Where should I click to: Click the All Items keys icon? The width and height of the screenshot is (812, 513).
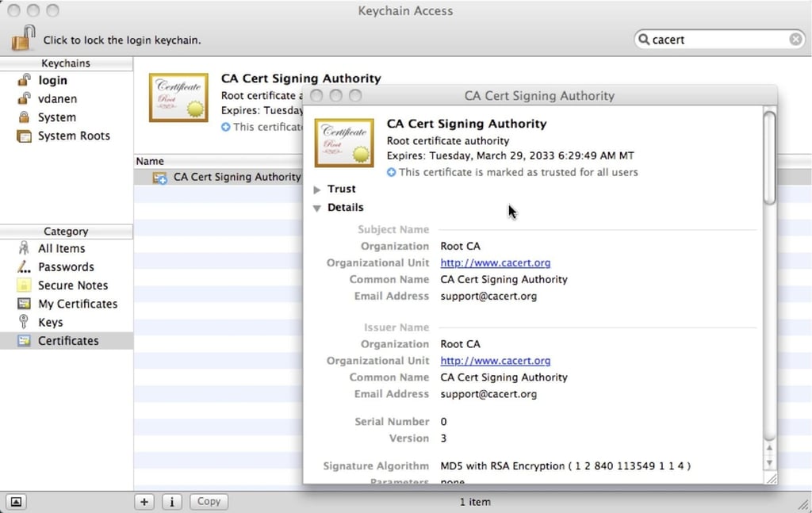24,248
